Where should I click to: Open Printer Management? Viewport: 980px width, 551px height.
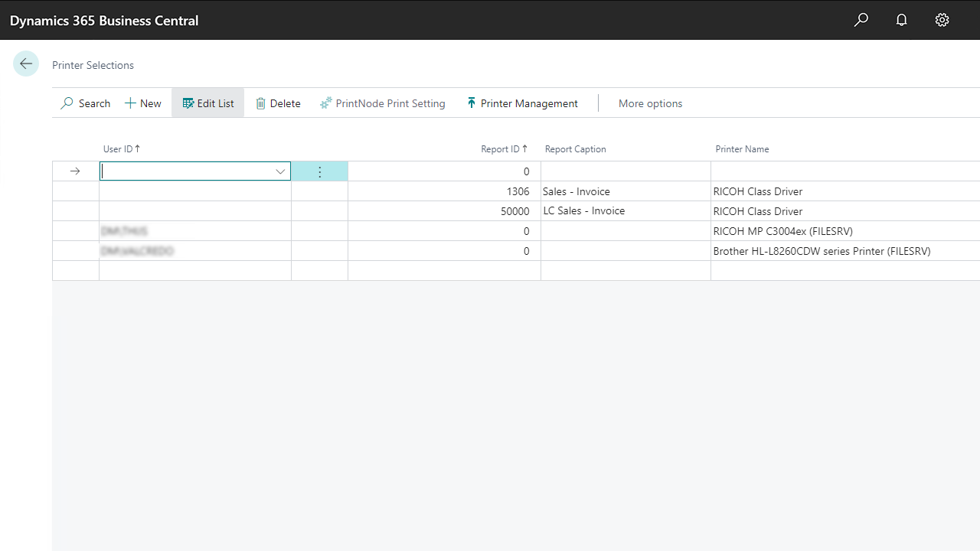[522, 103]
